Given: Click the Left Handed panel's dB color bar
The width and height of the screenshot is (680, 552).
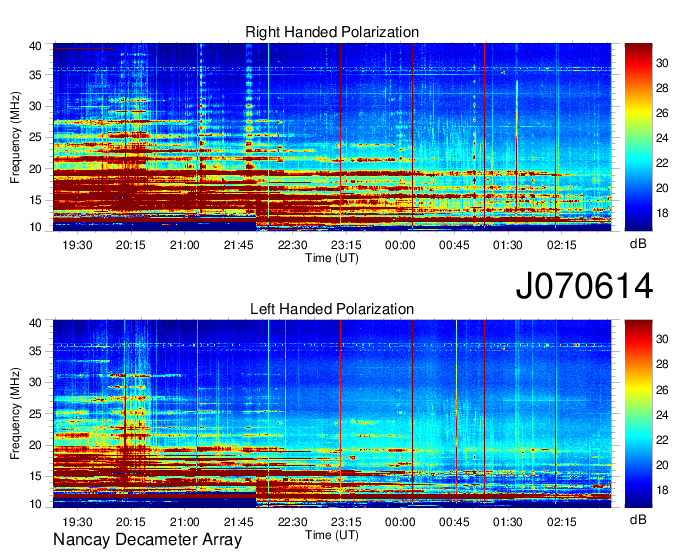Looking at the screenshot, I should tap(638, 414).
